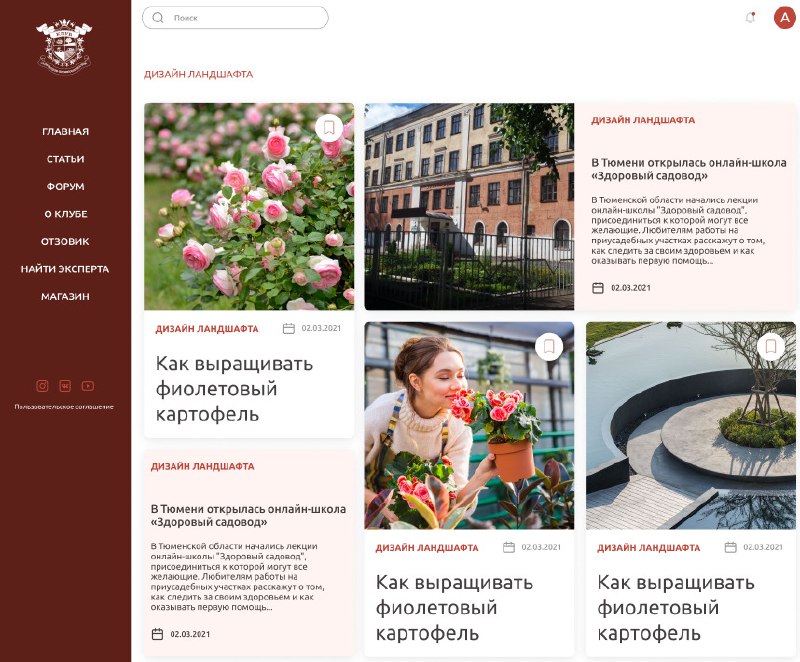
Task: Open the notifications bell icon
Action: click(x=750, y=18)
